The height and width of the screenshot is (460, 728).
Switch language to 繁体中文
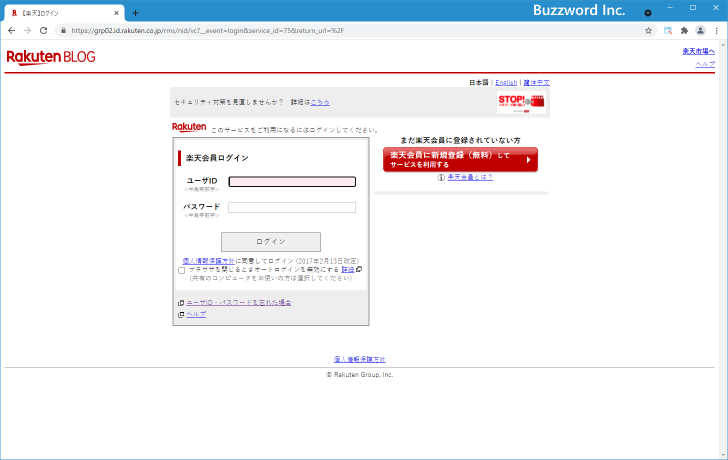tap(536, 83)
